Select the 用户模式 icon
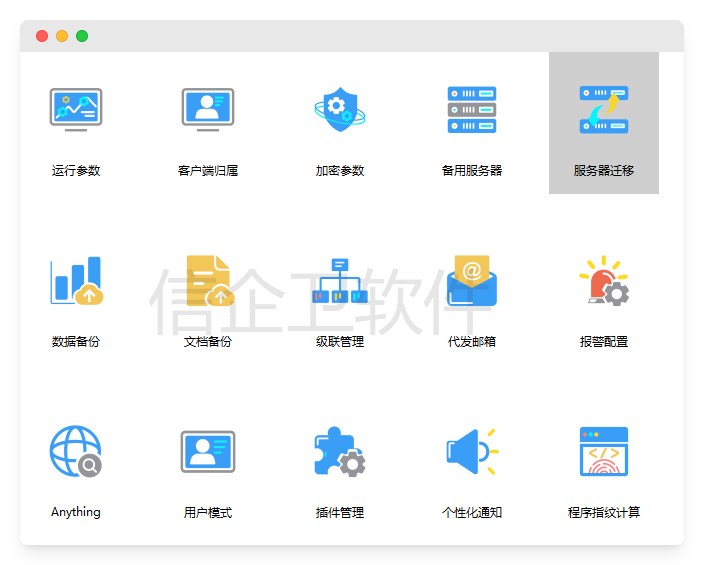The height and width of the screenshot is (565, 704). click(208, 452)
